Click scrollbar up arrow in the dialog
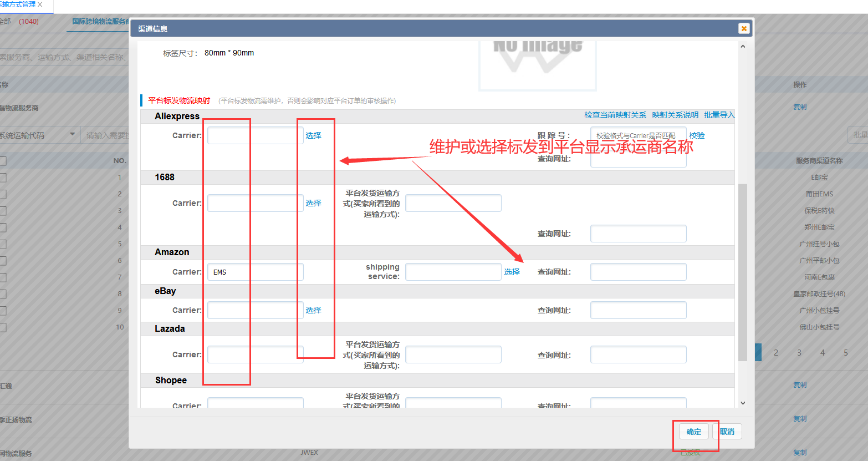868x461 pixels. [743, 47]
